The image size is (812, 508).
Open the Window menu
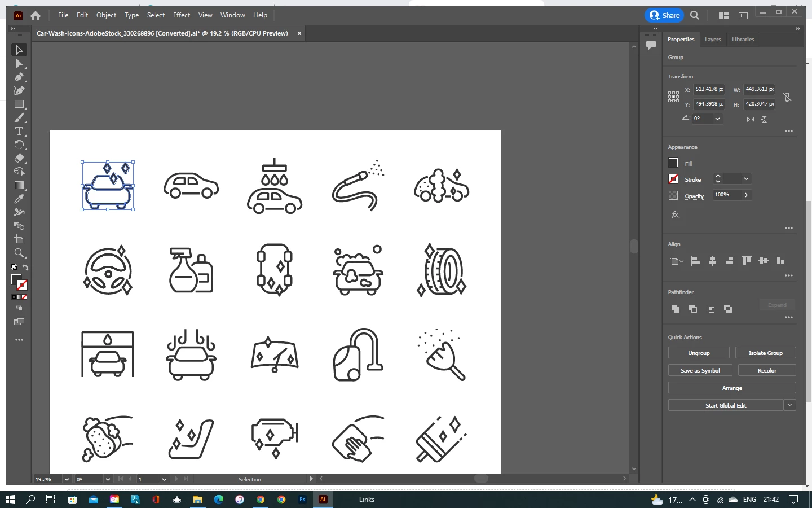[x=233, y=15]
